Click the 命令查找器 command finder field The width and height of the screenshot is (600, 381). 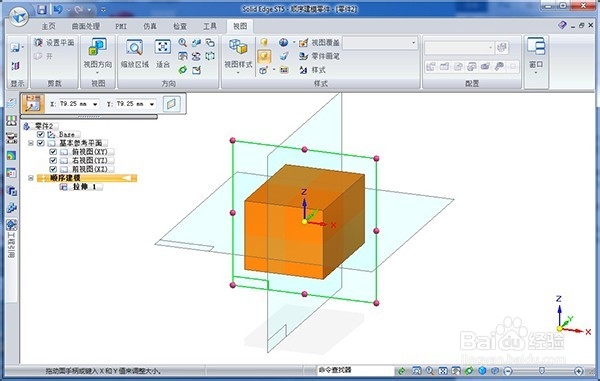tap(355, 370)
